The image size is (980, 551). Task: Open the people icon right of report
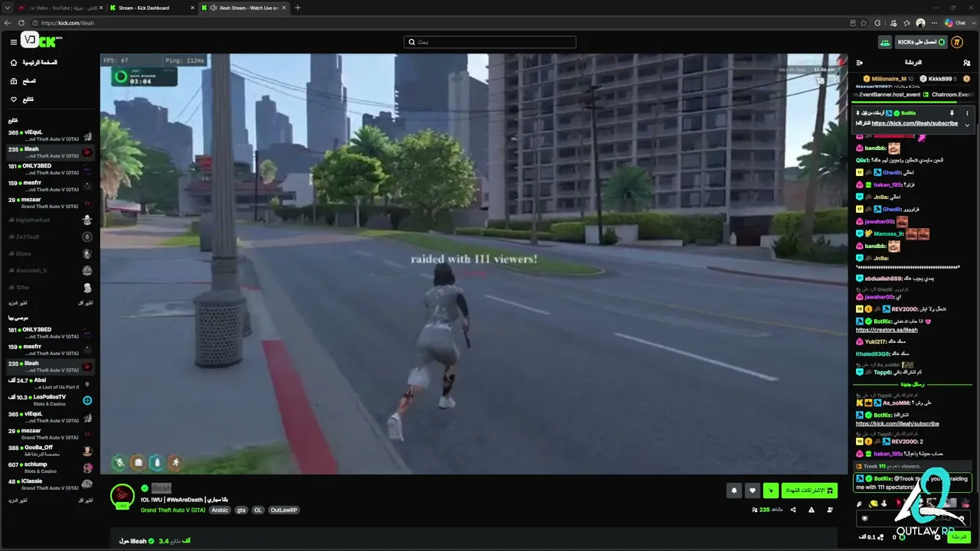pyautogui.click(x=831, y=510)
